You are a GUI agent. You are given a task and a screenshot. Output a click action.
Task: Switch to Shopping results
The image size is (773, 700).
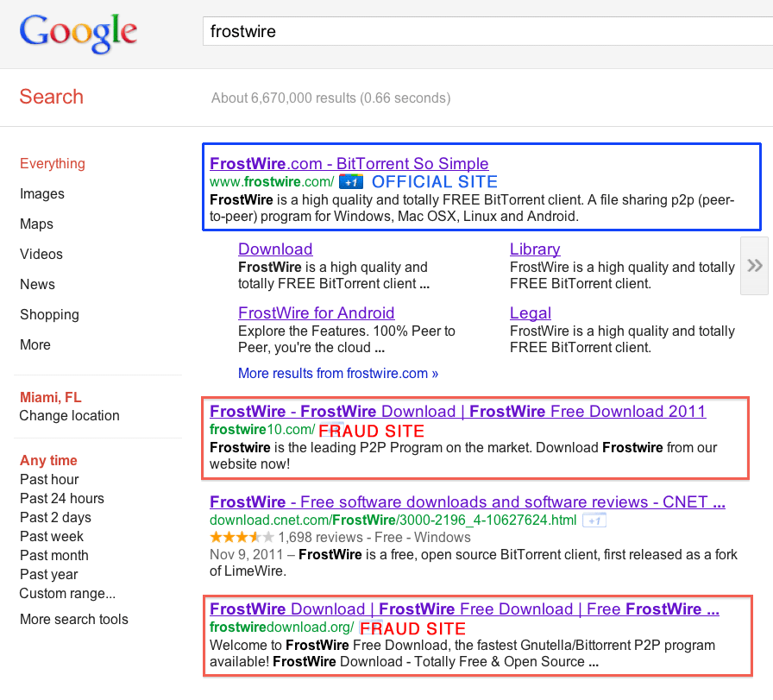(x=49, y=315)
